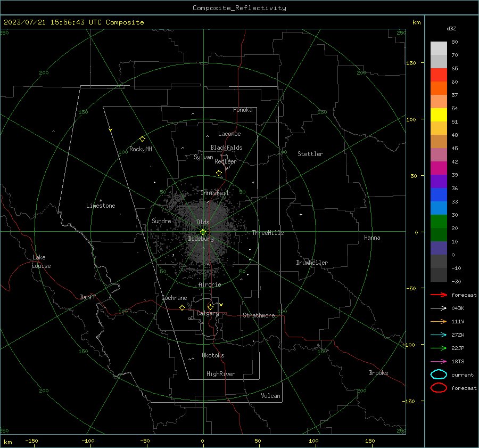479x448 pixels.
Task: Click the RockyMH label on map
Action: [x=141, y=149]
